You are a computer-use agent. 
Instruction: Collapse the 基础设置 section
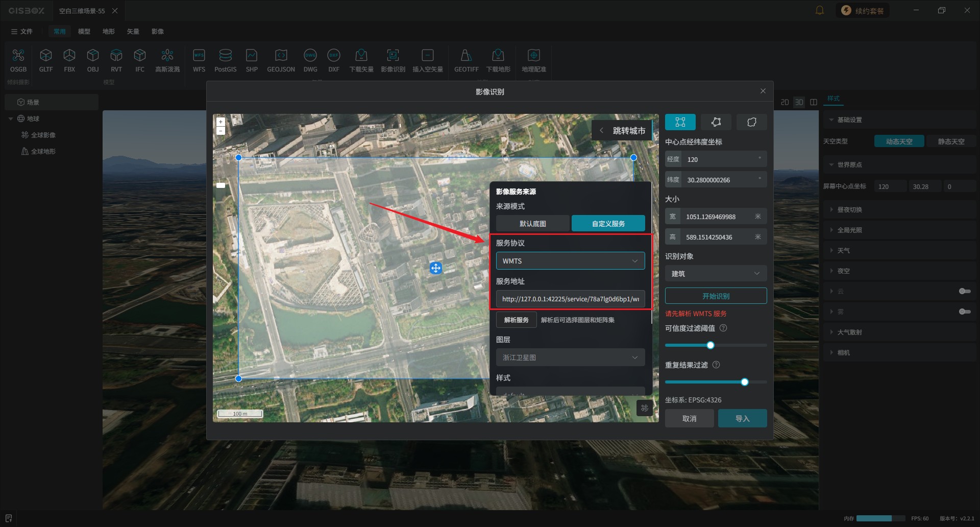pos(831,120)
